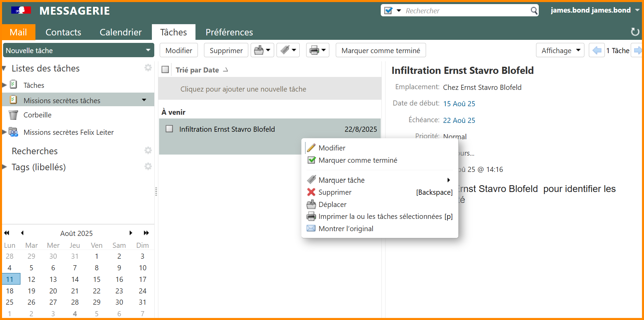Expand the Nouvelle tâche dropdown arrow
Viewport: 644px width, 320px height.
click(x=148, y=50)
